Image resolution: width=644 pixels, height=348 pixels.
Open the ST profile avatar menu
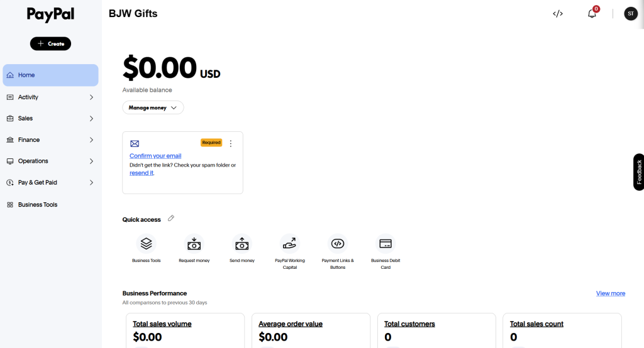(x=630, y=13)
